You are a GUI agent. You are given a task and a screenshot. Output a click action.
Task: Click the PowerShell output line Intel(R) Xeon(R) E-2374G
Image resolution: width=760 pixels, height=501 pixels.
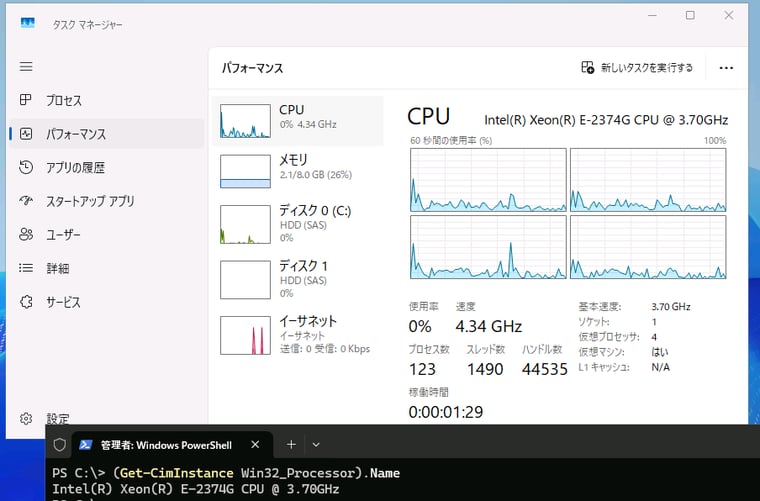pyautogui.click(x=196, y=488)
